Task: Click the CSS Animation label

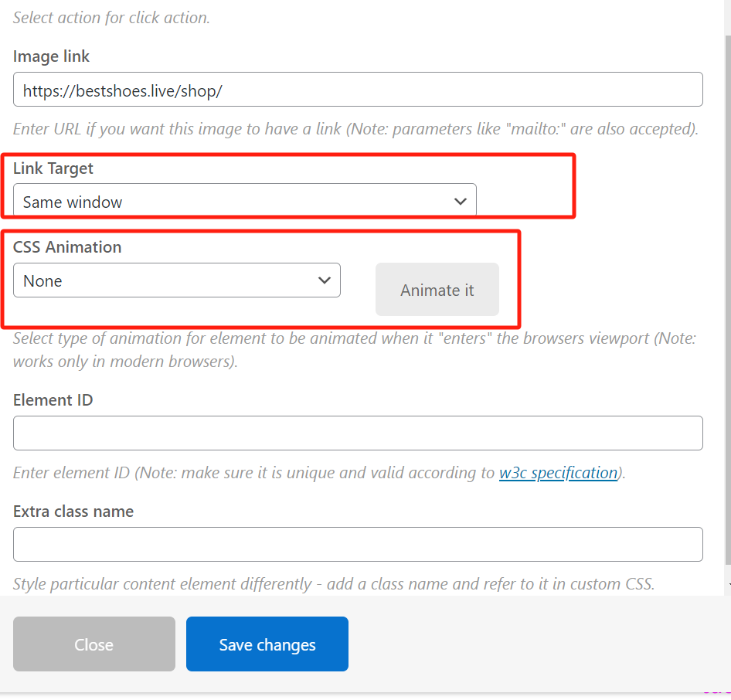Action: (67, 247)
